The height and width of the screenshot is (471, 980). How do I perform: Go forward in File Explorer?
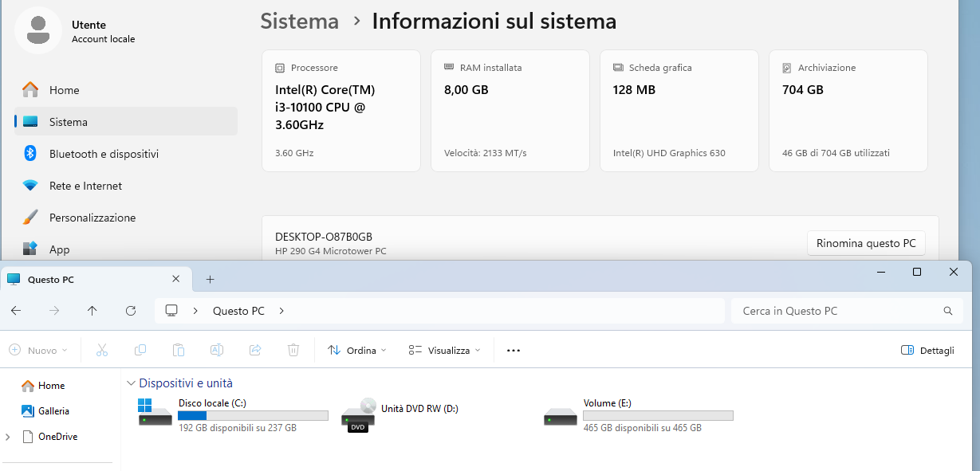[x=54, y=311]
